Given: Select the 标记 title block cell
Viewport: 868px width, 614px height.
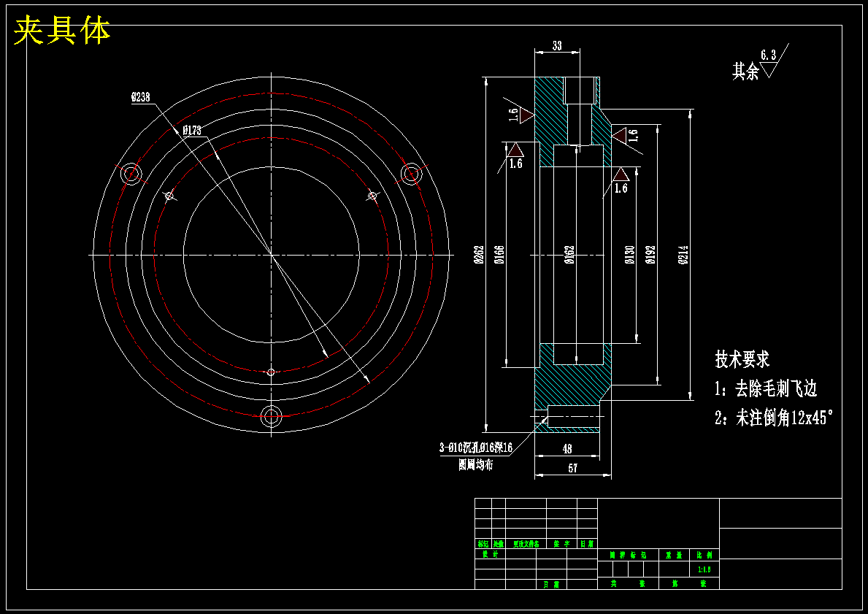Looking at the screenshot, I should 483,544.
